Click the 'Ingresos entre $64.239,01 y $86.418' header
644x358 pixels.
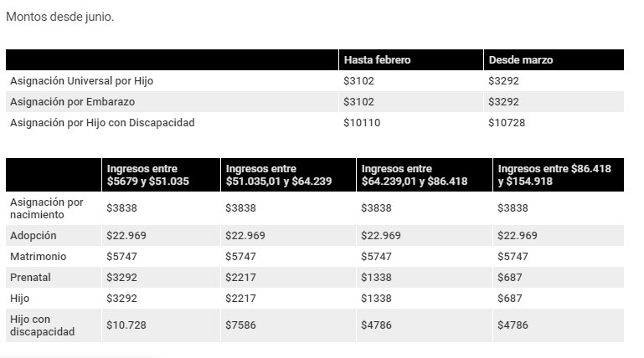[x=415, y=175]
